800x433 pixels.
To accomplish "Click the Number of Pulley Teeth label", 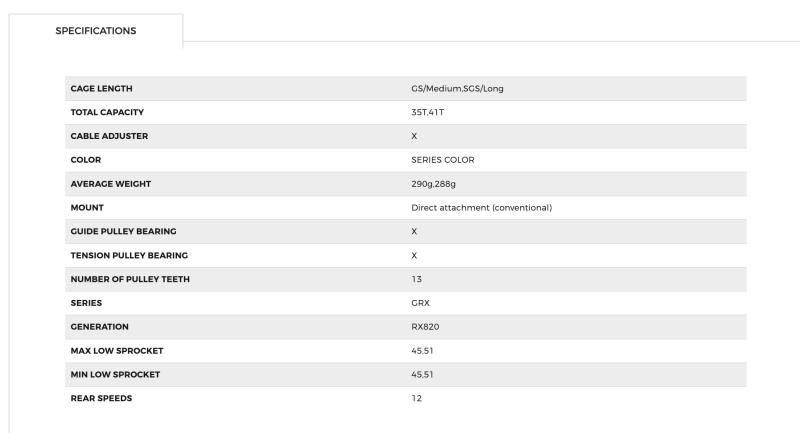I will pyautogui.click(x=130, y=279).
